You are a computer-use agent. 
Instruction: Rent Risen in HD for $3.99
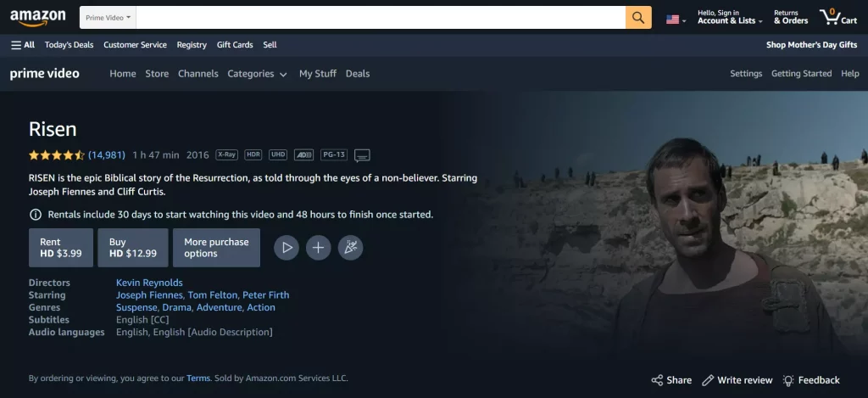(x=61, y=248)
